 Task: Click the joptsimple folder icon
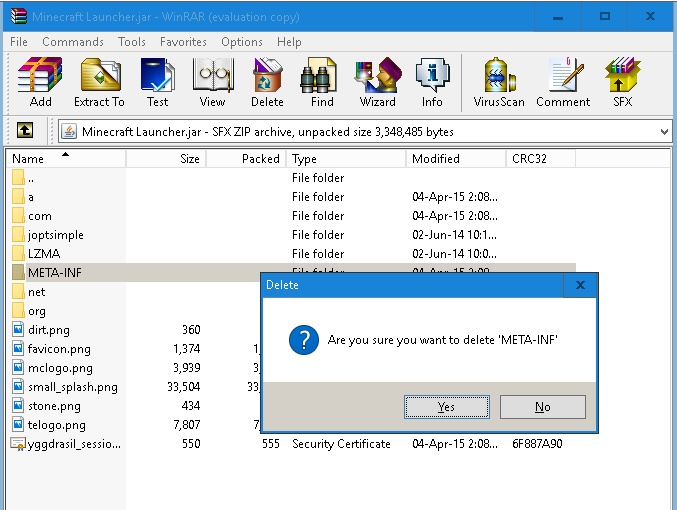click(18, 234)
